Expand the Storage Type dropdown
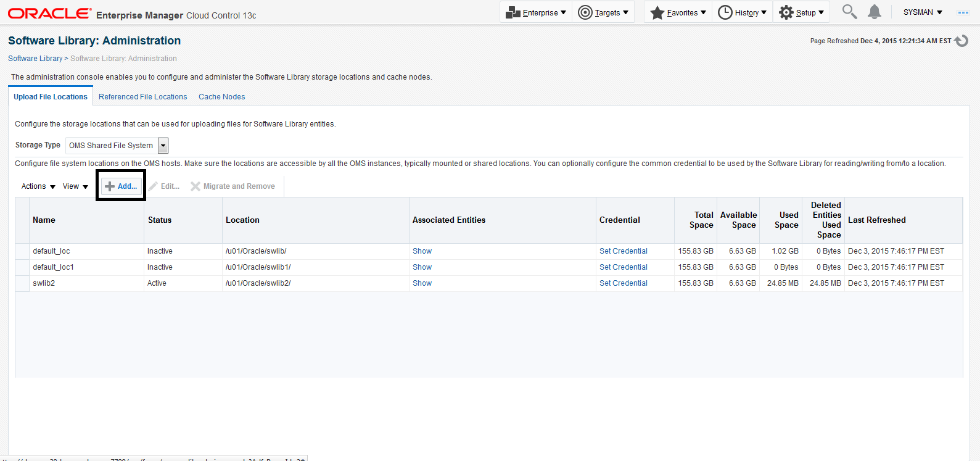Viewport: 980px width, 461px height. pyautogui.click(x=163, y=146)
